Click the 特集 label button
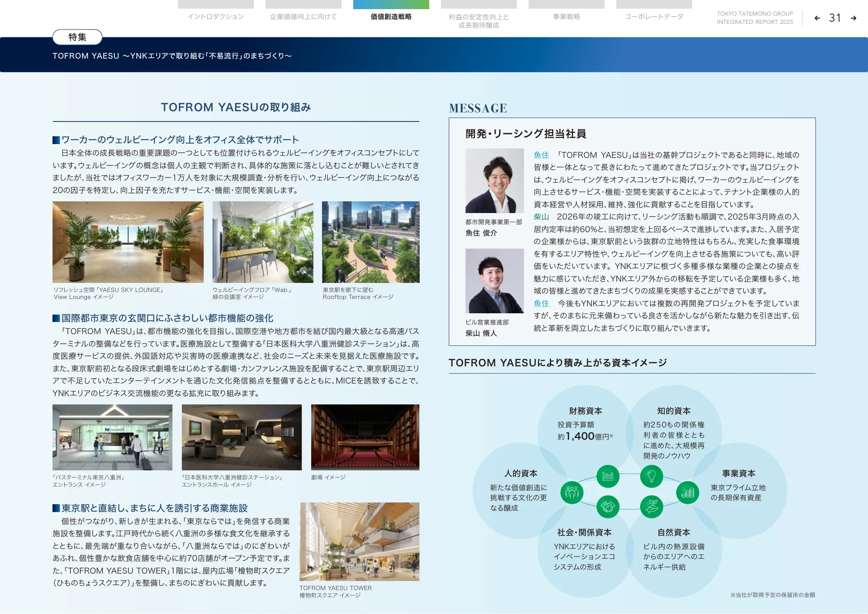This screenshot has width=868, height=614. tap(77, 37)
